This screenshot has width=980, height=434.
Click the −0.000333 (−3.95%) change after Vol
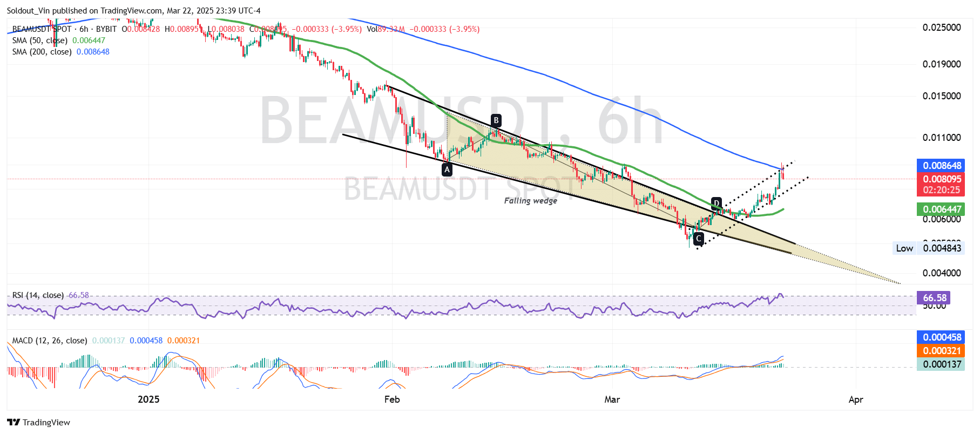(444, 29)
